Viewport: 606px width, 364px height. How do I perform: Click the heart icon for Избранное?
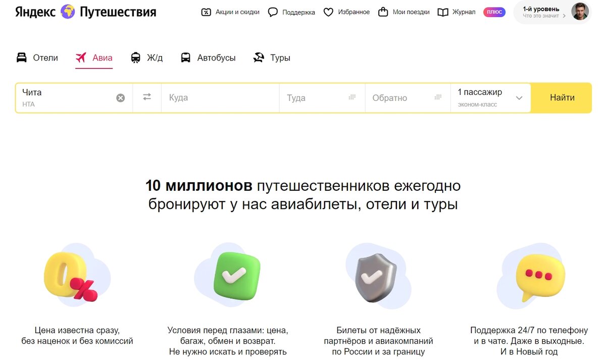[329, 12]
